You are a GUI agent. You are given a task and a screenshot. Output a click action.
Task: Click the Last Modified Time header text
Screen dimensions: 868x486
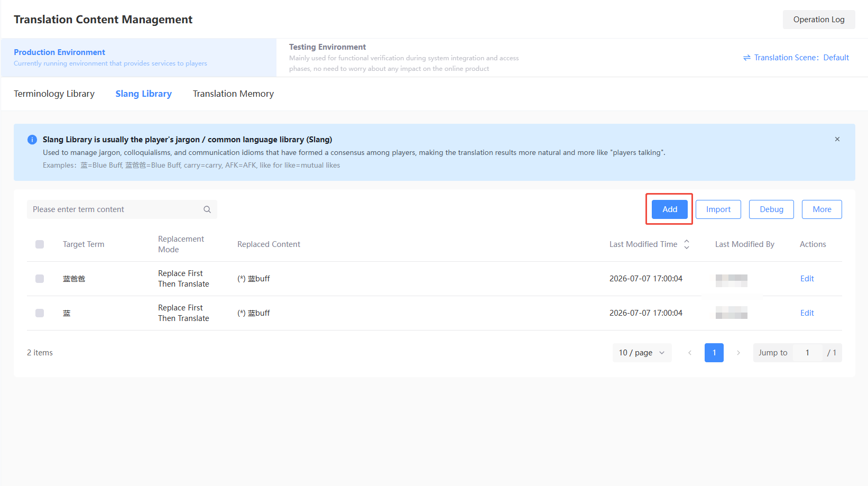pos(643,244)
